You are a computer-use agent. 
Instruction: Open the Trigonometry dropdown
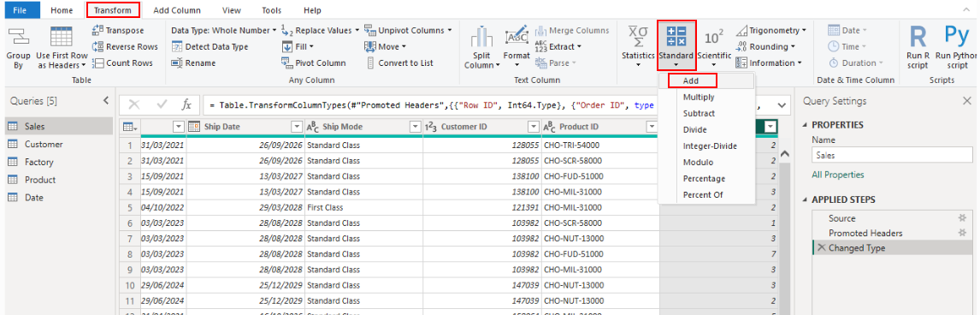point(771,30)
